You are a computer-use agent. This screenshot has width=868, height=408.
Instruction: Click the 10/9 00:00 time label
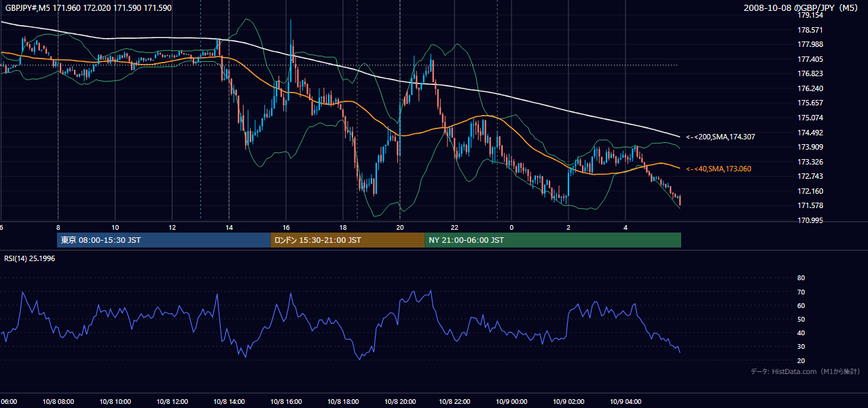[x=511, y=402]
